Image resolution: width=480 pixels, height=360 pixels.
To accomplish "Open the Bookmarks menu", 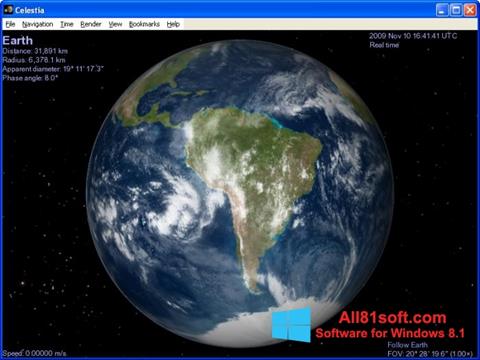I will [x=144, y=24].
